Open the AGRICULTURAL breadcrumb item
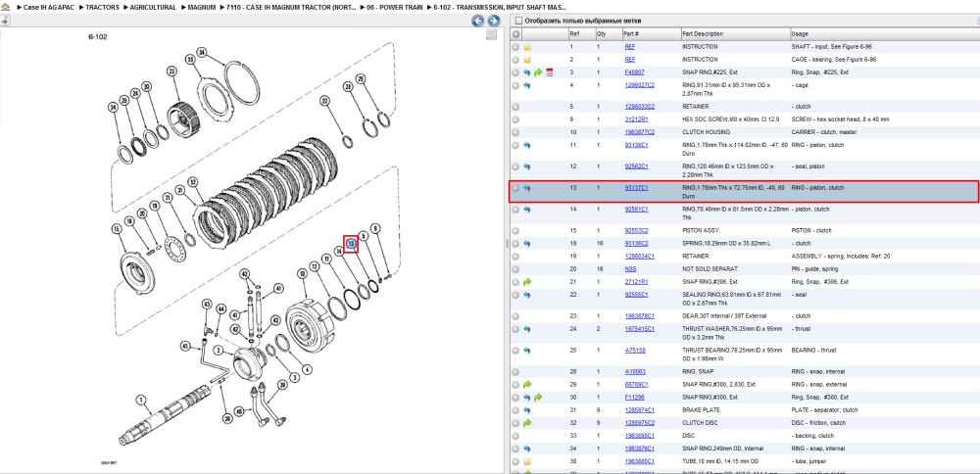 153,7
